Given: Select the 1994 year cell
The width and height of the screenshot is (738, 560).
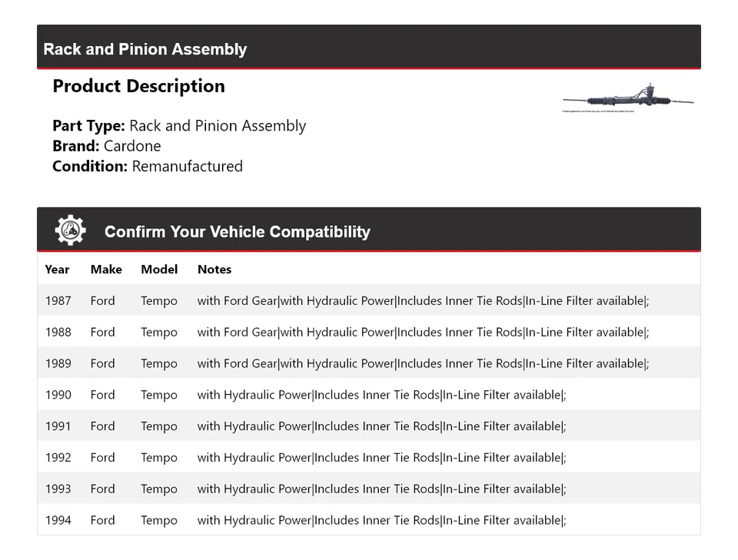Looking at the screenshot, I should click(x=58, y=520).
